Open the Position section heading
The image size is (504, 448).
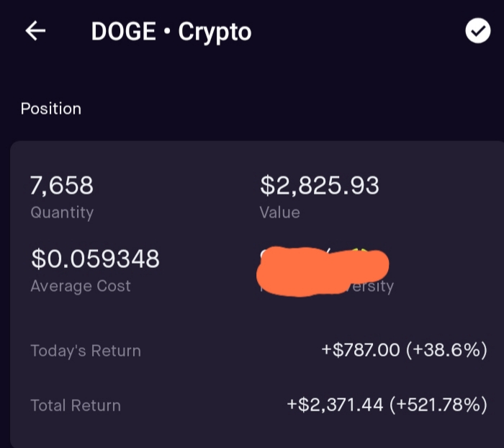51,109
